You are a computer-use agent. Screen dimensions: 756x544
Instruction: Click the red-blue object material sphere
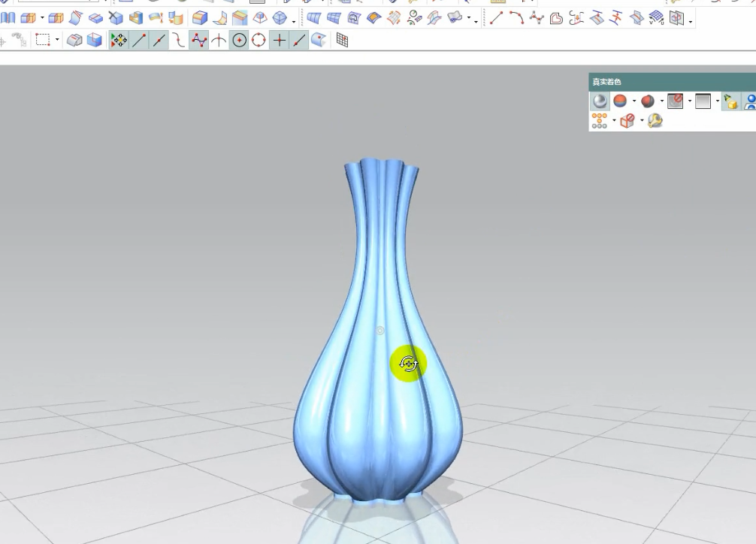620,101
